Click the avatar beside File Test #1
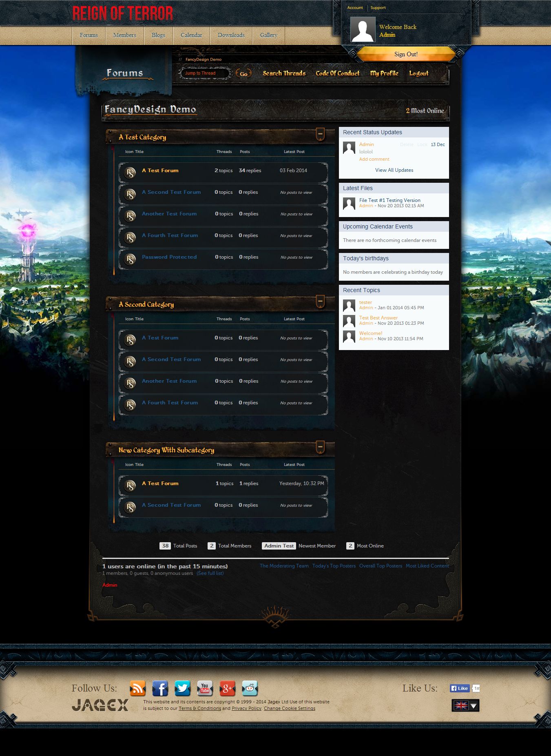551x756 pixels. pyautogui.click(x=349, y=204)
